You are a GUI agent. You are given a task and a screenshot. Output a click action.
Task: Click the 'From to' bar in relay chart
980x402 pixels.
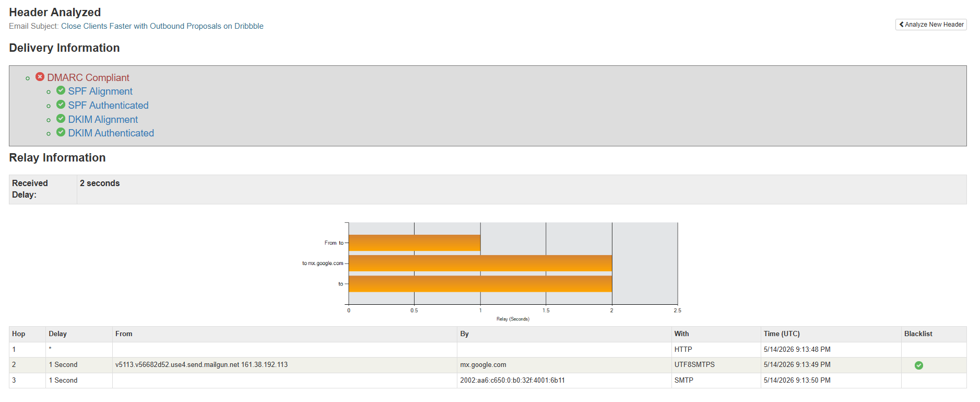tap(415, 243)
